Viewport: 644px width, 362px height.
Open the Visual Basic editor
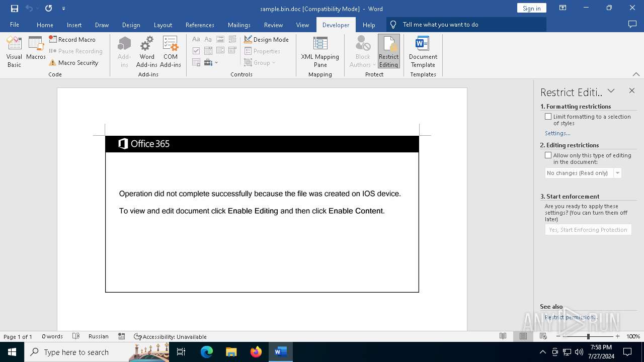pos(14,52)
